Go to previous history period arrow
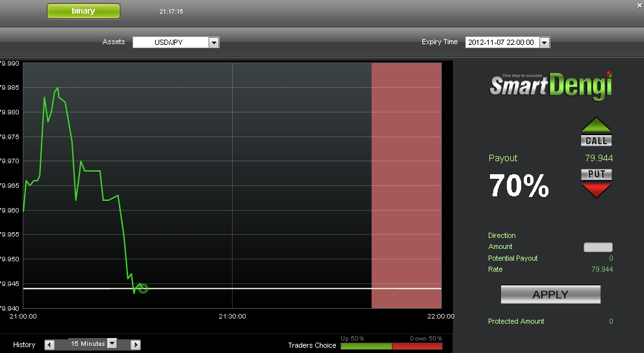The height and width of the screenshot is (353, 644). tap(49, 345)
